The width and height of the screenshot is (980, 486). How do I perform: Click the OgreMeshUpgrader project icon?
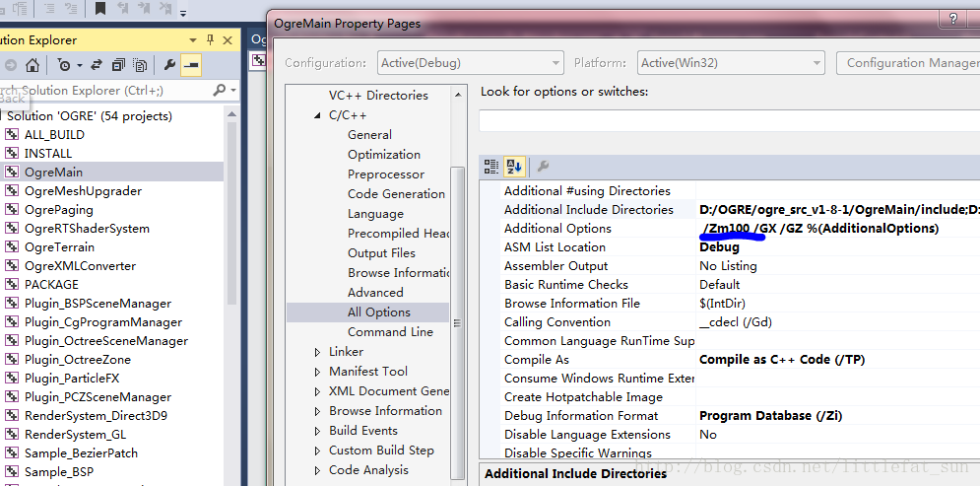point(12,191)
